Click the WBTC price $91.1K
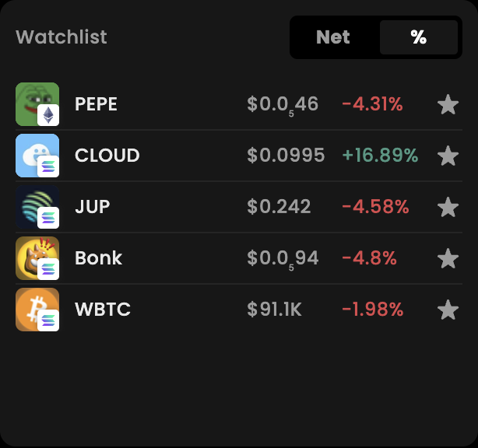Screen dimensions: 478x448 tap(274, 310)
